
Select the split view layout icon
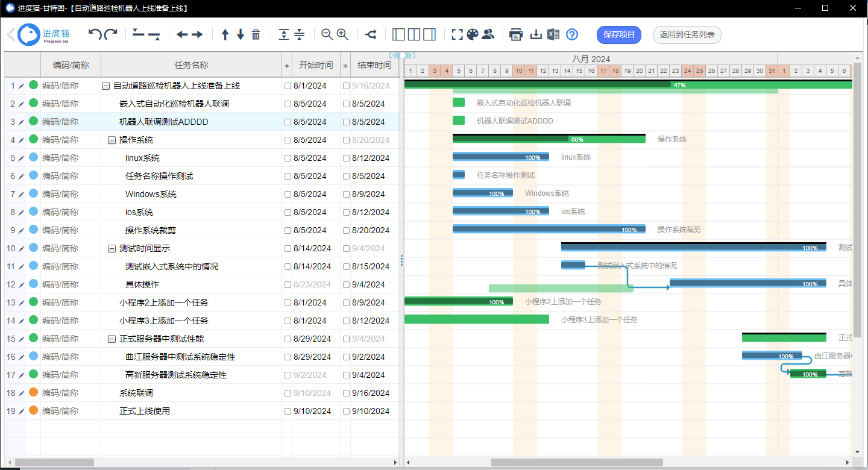pyautogui.click(x=414, y=34)
